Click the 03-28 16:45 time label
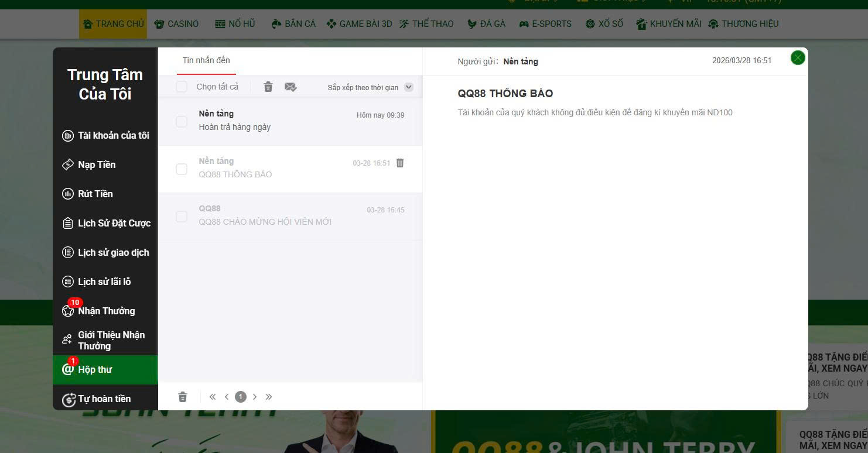 [386, 210]
